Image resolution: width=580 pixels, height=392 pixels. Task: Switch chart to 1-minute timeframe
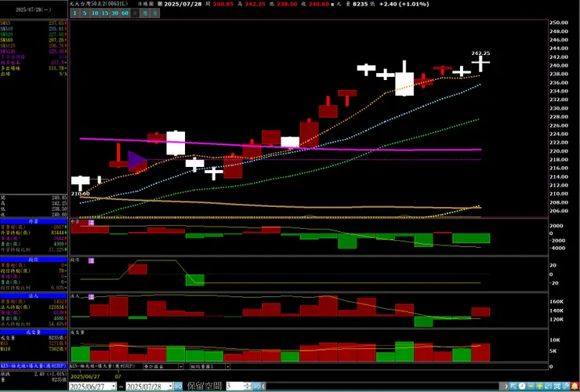pos(74,13)
